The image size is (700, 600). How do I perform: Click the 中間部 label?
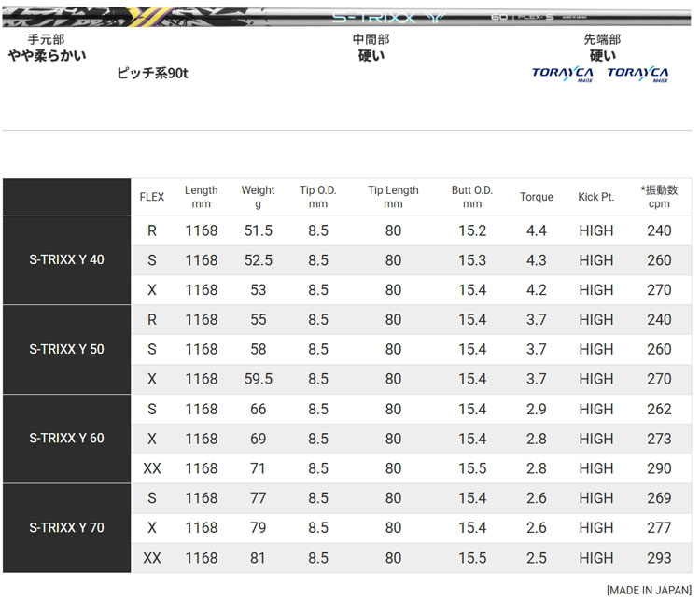(371, 39)
